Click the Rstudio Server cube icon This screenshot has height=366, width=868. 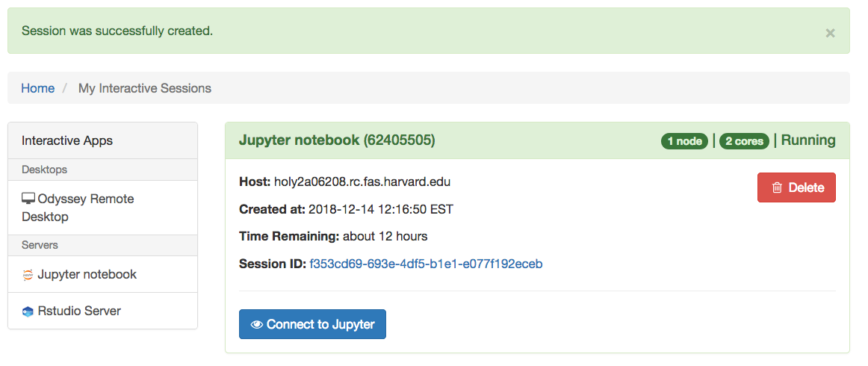tap(28, 311)
